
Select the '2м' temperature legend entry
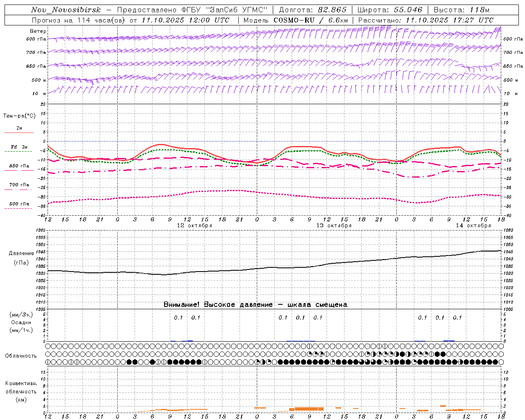coord(19,128)
